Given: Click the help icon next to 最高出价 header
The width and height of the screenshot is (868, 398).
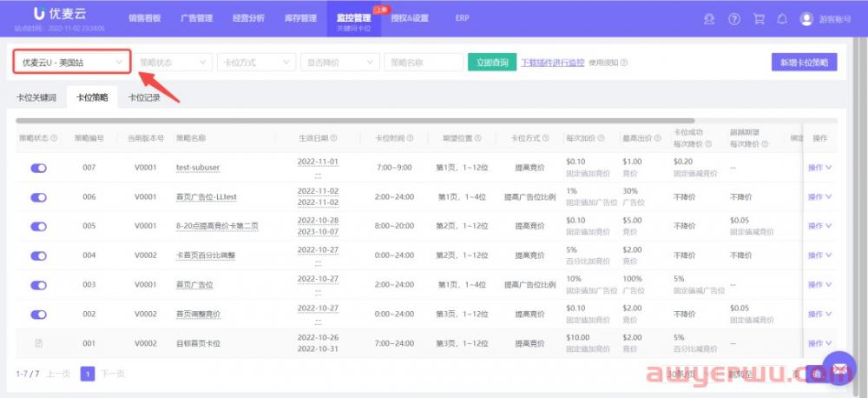Looking at the screenshot, I should pyautogui.click(x=656, y=138).
